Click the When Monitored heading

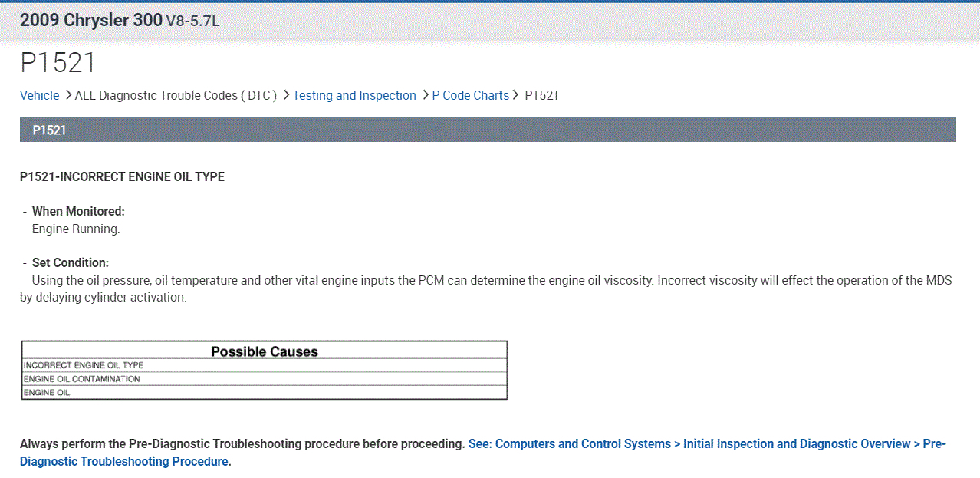point(78,211)
